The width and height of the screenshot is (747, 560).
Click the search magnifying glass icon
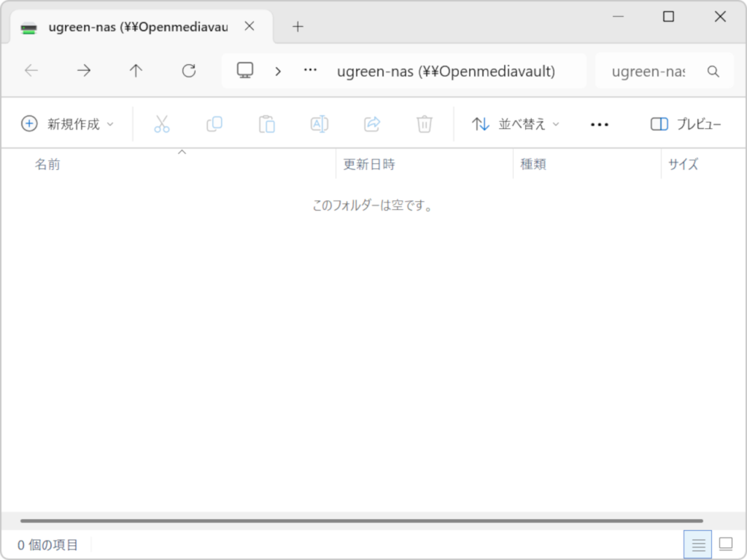(x=713, y=71)
